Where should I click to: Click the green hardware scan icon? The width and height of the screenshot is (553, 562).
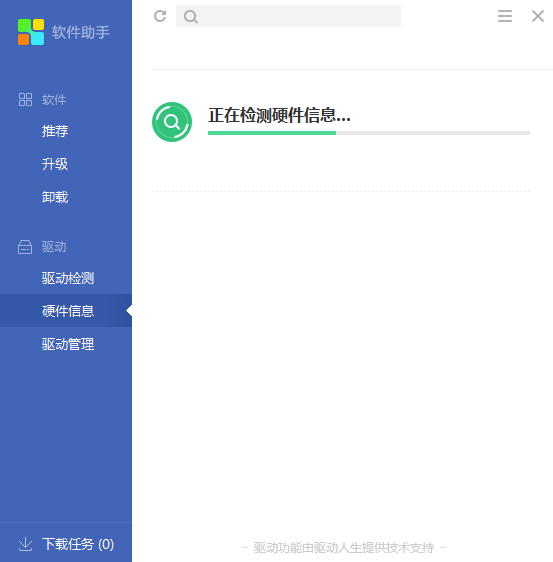(172, 122)
